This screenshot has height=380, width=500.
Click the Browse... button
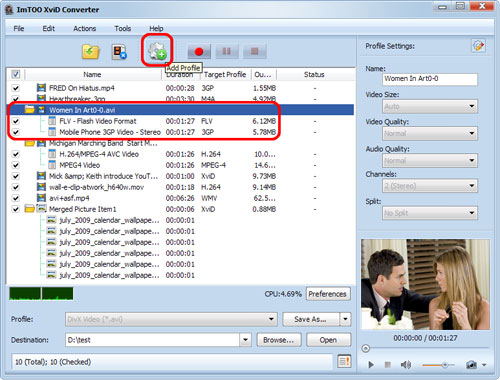[279, 340]
